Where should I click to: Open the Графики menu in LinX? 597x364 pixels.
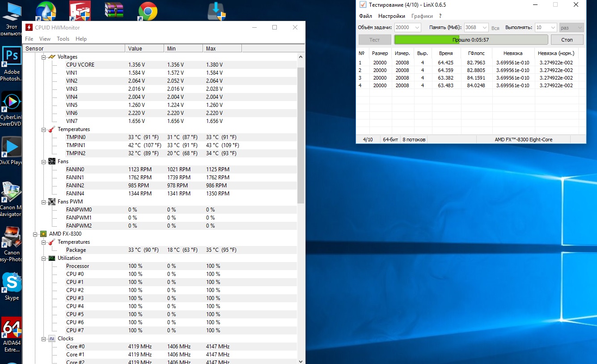[x=422, y=16]
